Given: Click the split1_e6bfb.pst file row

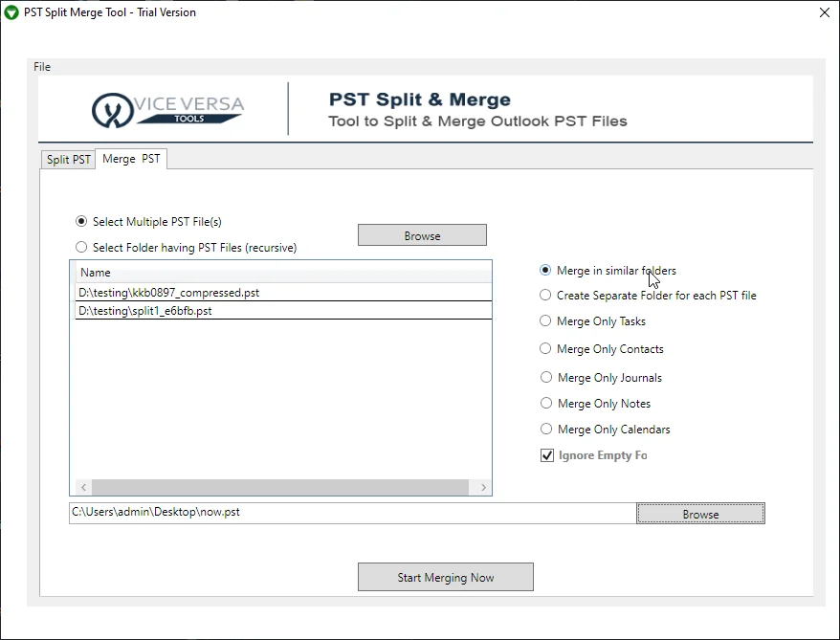Looking at the screenshot, I should pyautogui.click(x=283, y=311).
